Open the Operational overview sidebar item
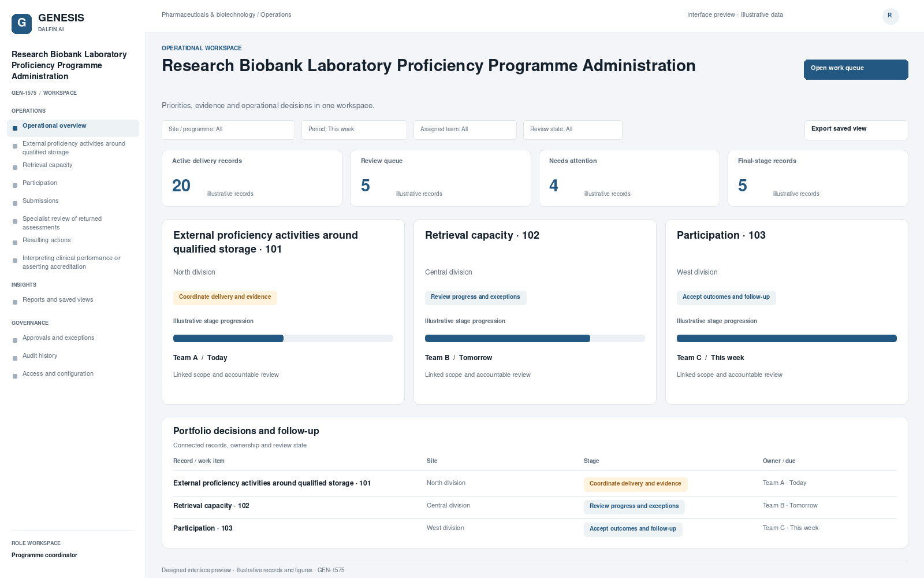The image size is (924, 578). (x=73, y=128)
